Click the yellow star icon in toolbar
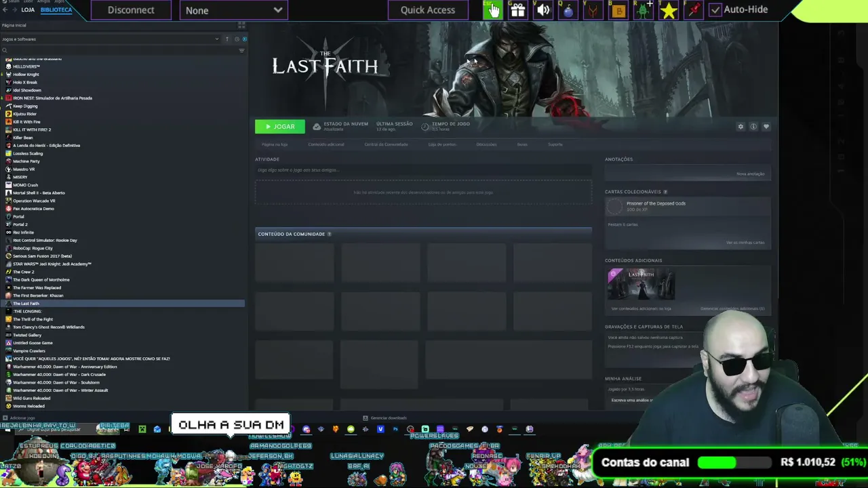Image resolution: width=868 pixels, height=488 pixels. (669, 9)
